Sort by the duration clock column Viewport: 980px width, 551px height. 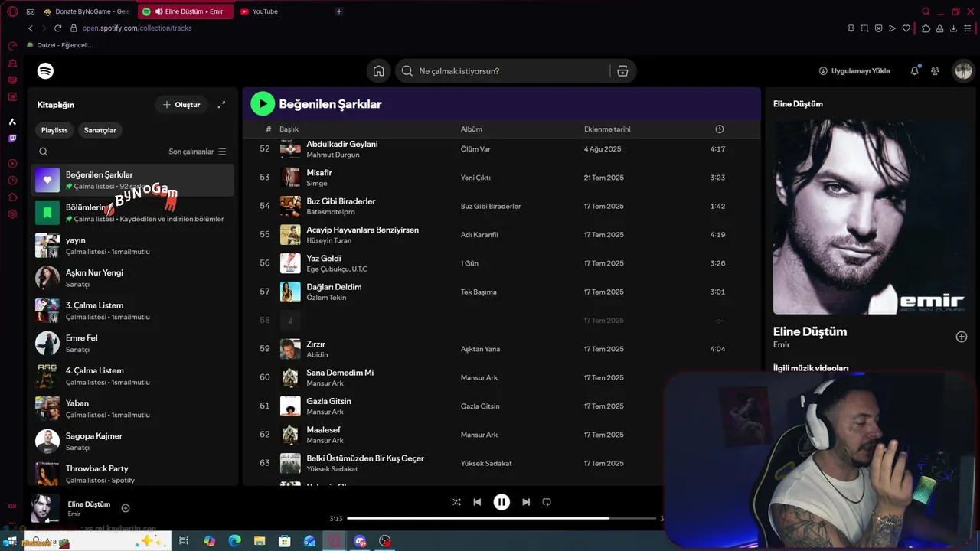[719, 129]
